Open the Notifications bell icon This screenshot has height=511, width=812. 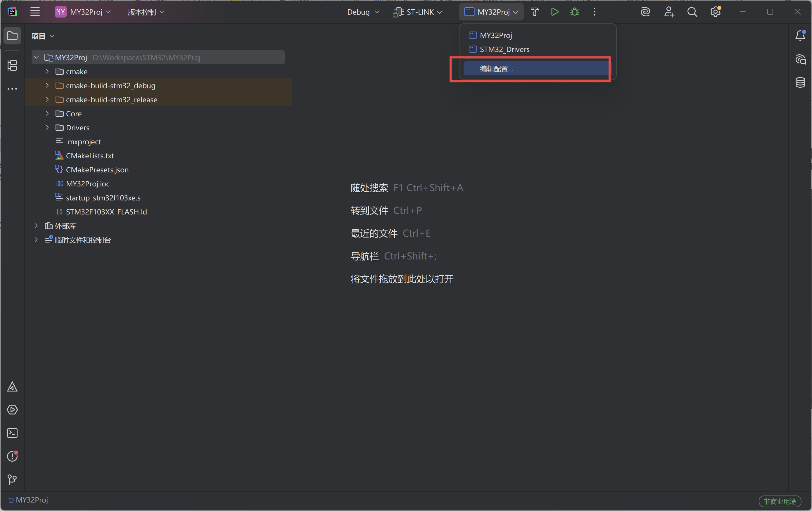click(x=800, y=35)
